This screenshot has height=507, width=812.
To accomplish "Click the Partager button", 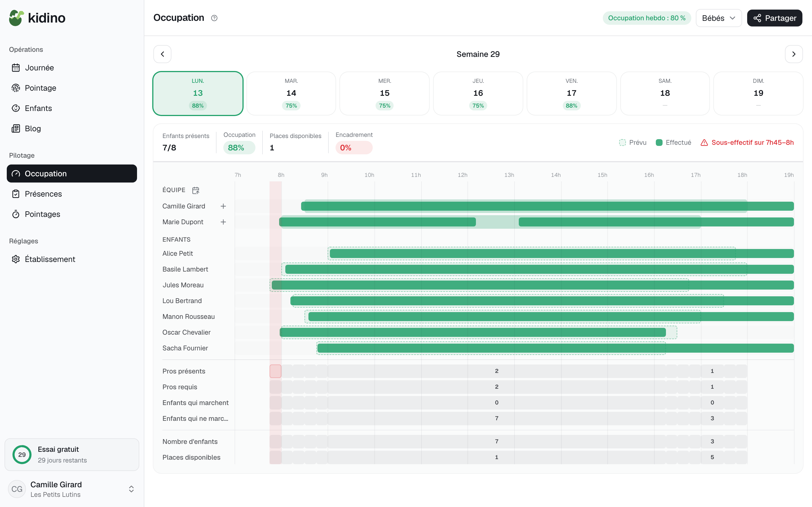I will [775, 18].
